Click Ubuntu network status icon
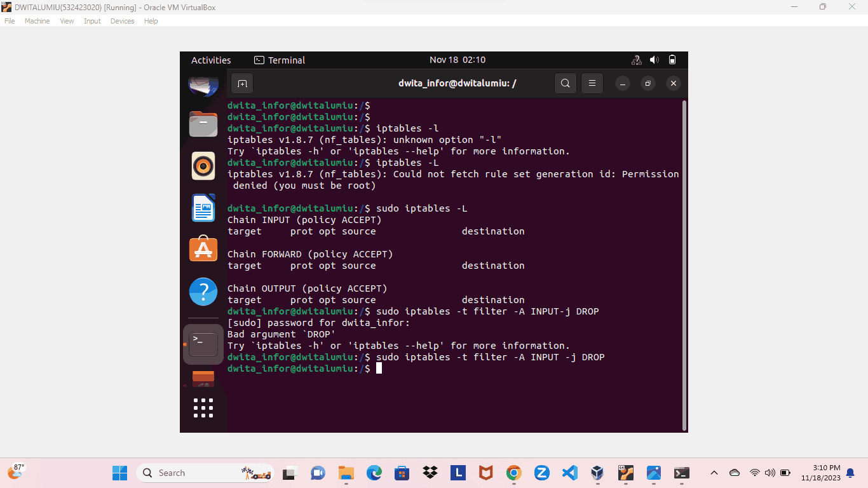The height and width of the screenshot is (488, 868). [637, 60]
